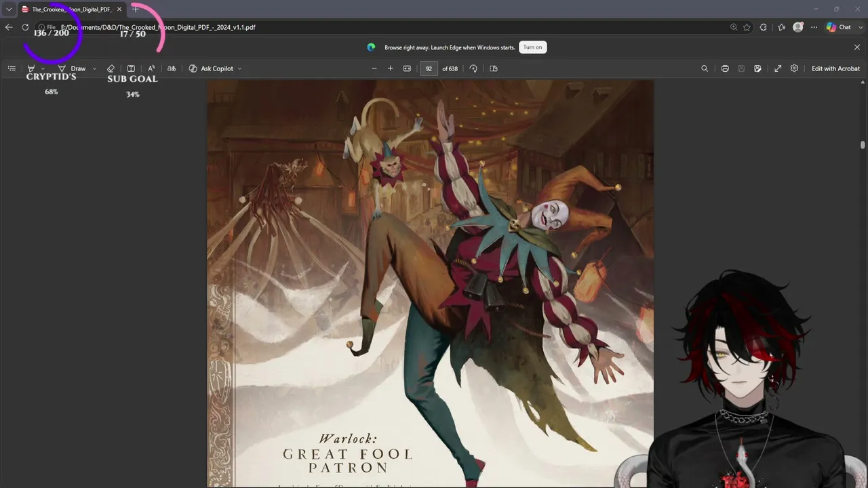Click Ask Copilot in PDF toolbar
The height and width of the screenshot is (488, 868).
(211, 68)
